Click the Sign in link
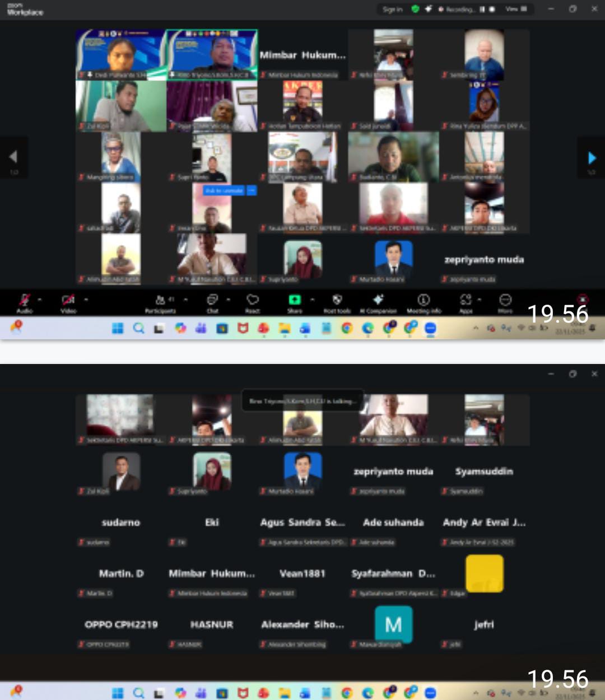605x700 pixels. point(392,9)
